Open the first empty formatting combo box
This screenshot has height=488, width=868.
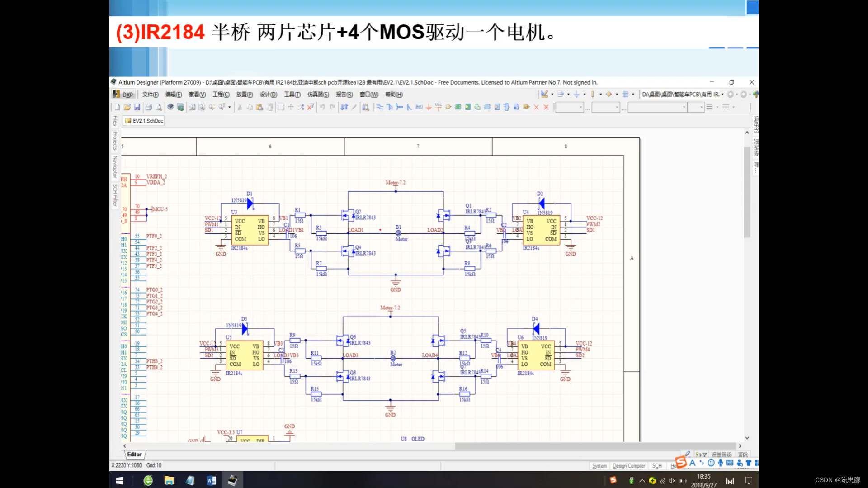pos(570,107)
